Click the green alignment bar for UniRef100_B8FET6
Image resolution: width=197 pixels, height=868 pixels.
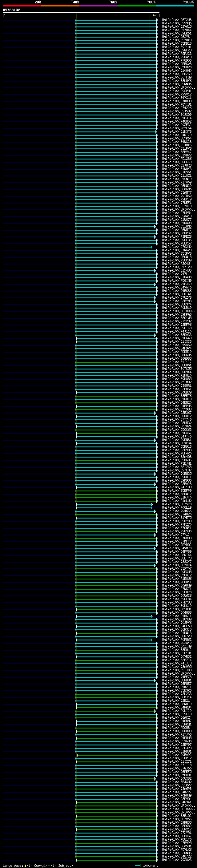pyautogui.click(x=117, y=396)
